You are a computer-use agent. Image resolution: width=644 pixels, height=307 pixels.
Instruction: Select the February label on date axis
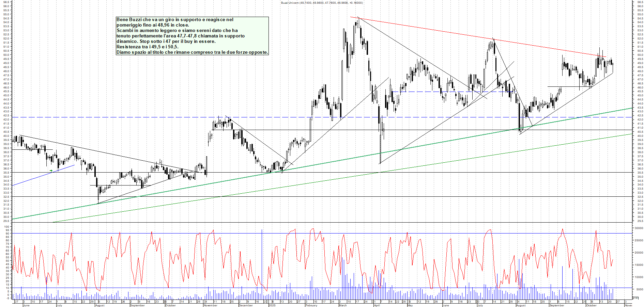point(311,305)
